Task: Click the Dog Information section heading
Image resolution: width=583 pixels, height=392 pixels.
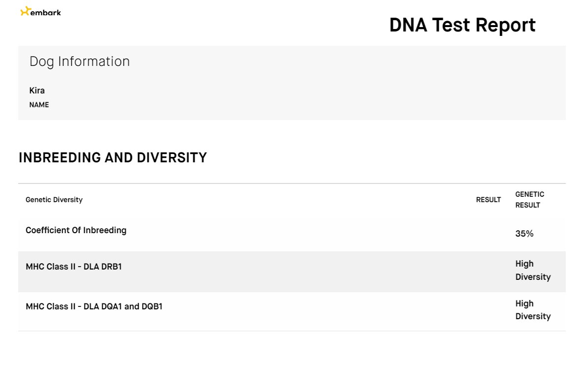Action: [x=80, y=61]
